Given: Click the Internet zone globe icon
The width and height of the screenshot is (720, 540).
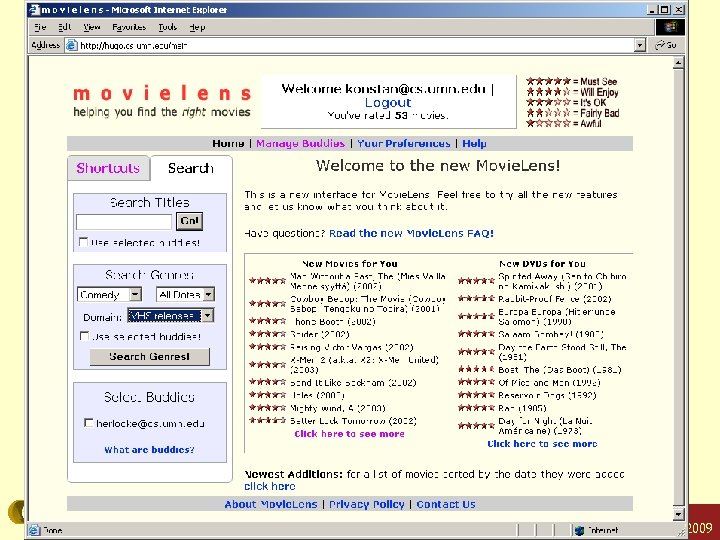Looking at the screenshot, I should pos(579,530).
